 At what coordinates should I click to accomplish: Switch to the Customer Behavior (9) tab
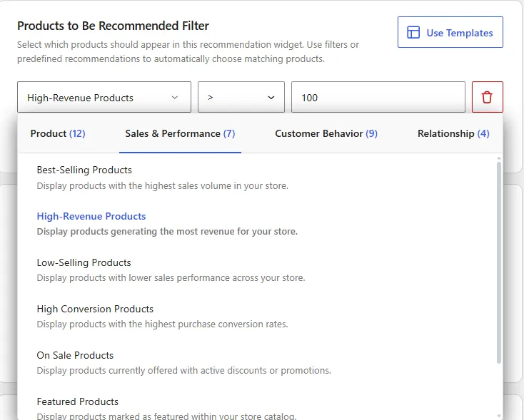326,133
